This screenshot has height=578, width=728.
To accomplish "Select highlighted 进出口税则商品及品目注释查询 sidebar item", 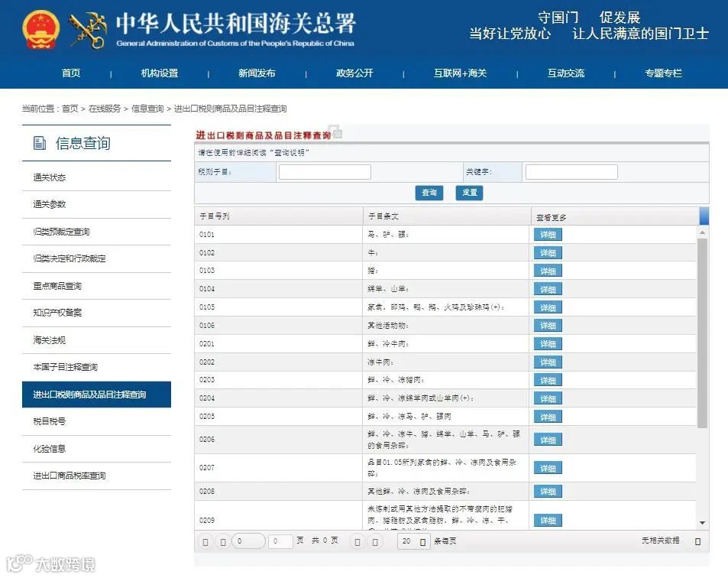I will tap(96, 395).
